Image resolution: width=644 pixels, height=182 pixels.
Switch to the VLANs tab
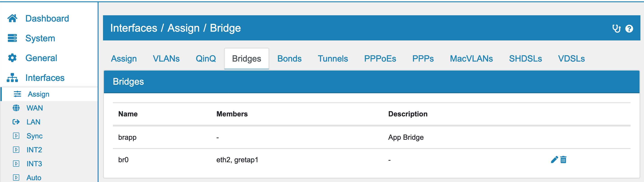166,59
